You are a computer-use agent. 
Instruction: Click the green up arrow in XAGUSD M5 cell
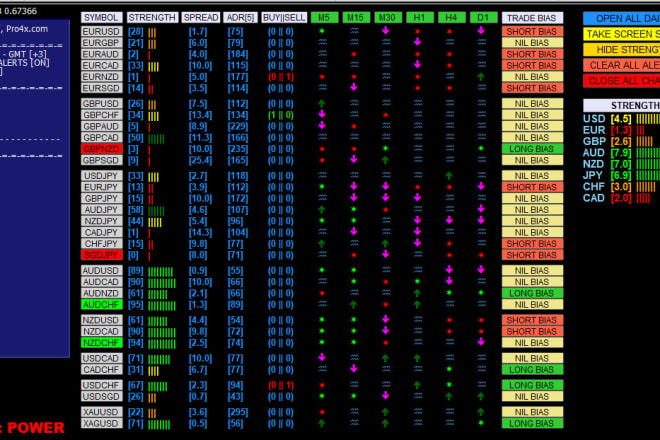[x=322, y=423]
